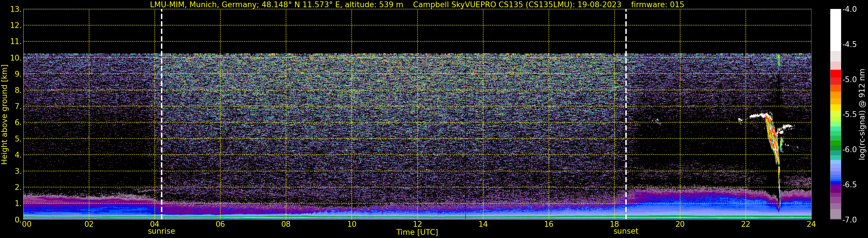Click the '16' time axis tick label
Image resolution: width=868 pixels, height=238 pixels.
[x=549, y=224]
